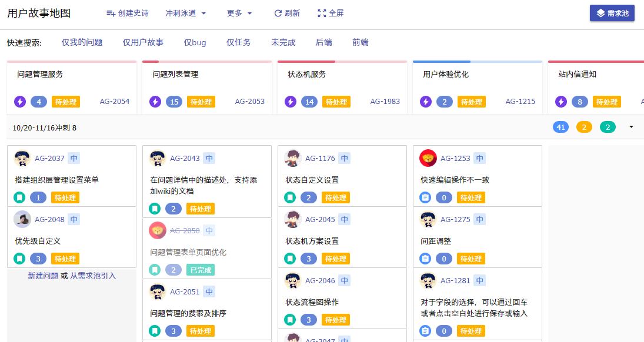The height and width of the screenshot is (342, 644).
Task: Click the purple lightning epic icon for 问题管理服务
Action: [20, 102]
